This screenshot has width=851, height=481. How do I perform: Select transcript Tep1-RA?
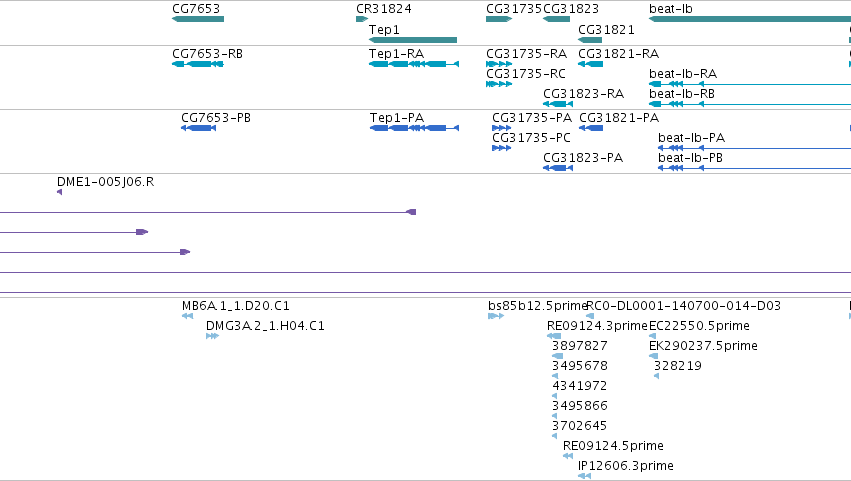(414, 64)
